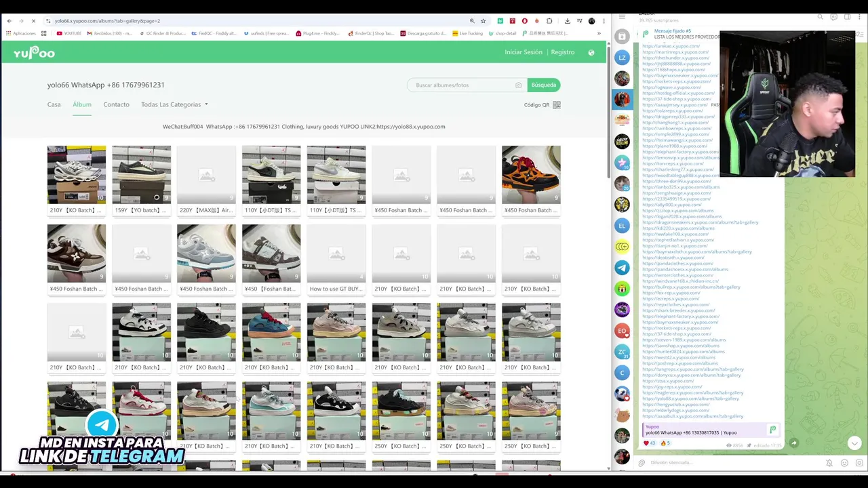Select the Álbum tab

(x=82, y=104)
